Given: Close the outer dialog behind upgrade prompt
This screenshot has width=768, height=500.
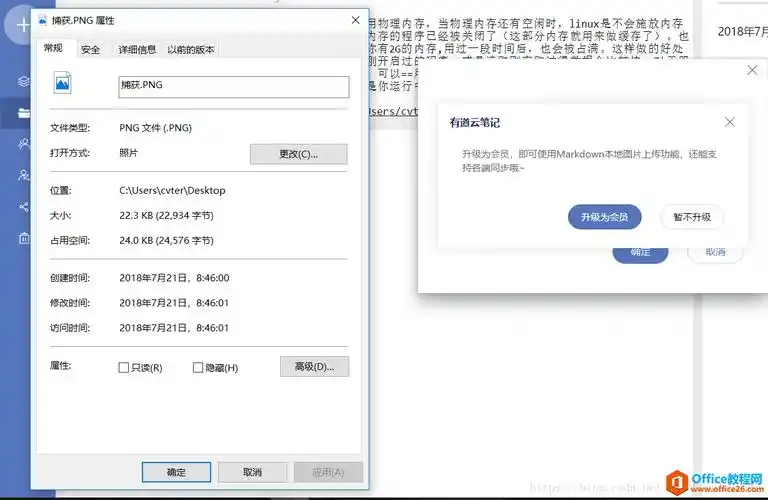Looking at the screenshot, I should pos(752,70).
